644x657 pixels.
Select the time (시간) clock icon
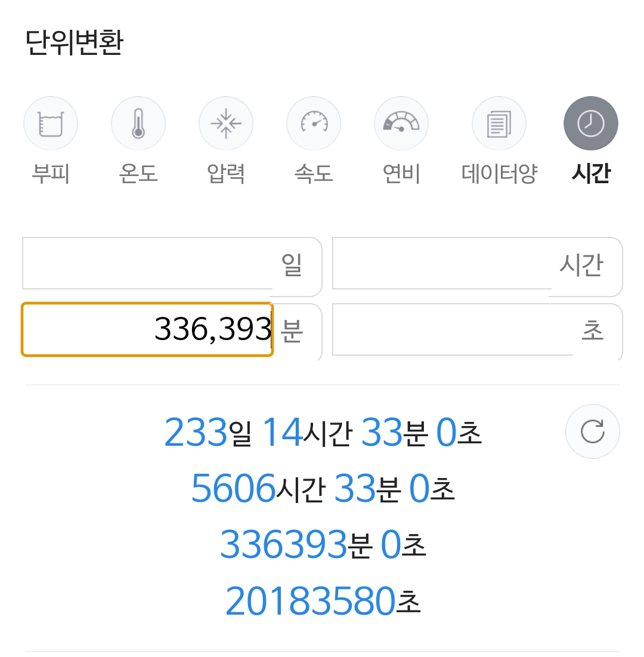[591, 124]
